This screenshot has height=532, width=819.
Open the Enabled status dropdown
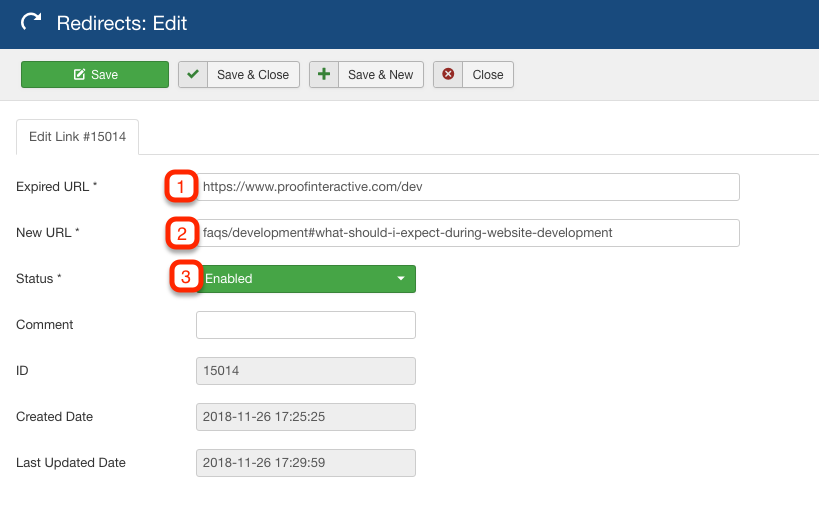point(306,279)
